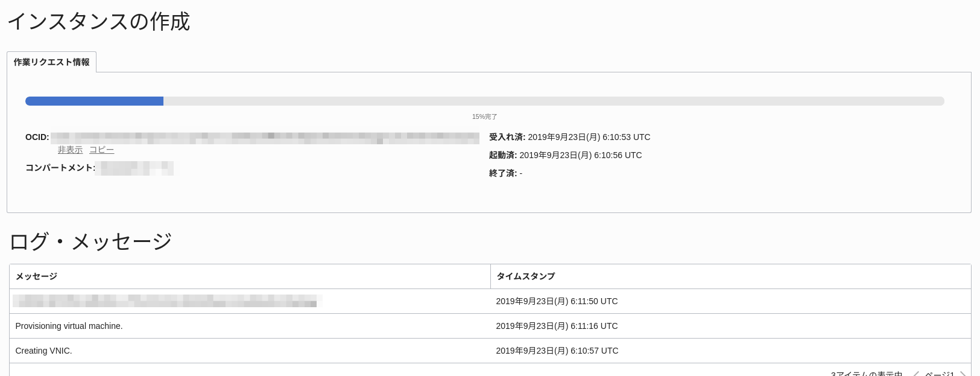The image size is (980, 376).
Task: Click the blurred OCID text
Action: click(265, 138)
